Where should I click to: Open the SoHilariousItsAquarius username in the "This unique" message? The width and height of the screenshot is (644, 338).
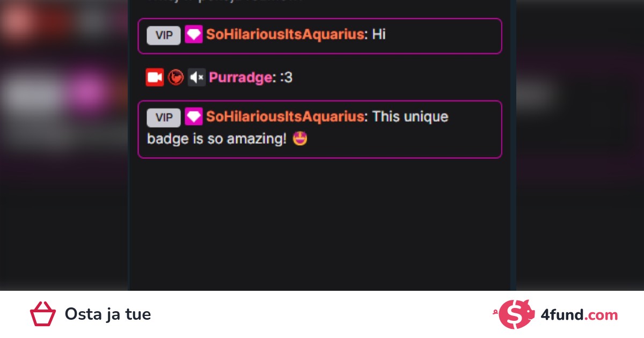285,117
